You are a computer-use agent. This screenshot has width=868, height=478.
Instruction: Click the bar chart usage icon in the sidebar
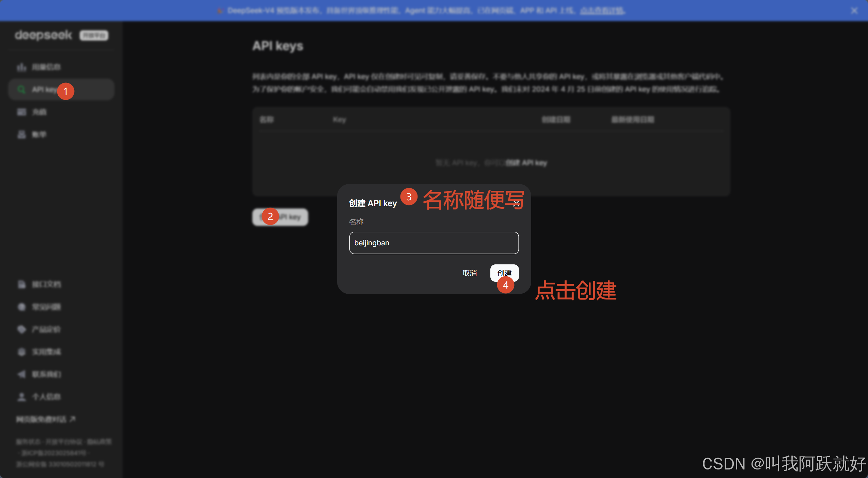21,67
